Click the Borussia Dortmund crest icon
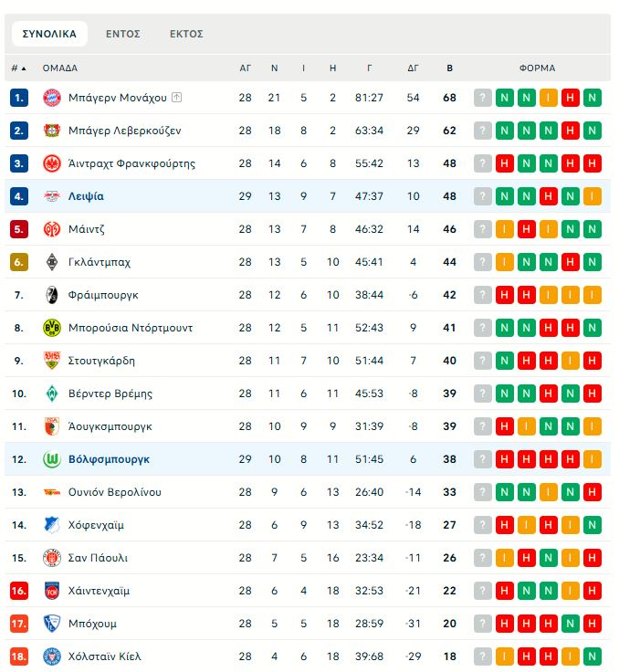The height and width of the screenshot is (672, 619). (51, 328)
